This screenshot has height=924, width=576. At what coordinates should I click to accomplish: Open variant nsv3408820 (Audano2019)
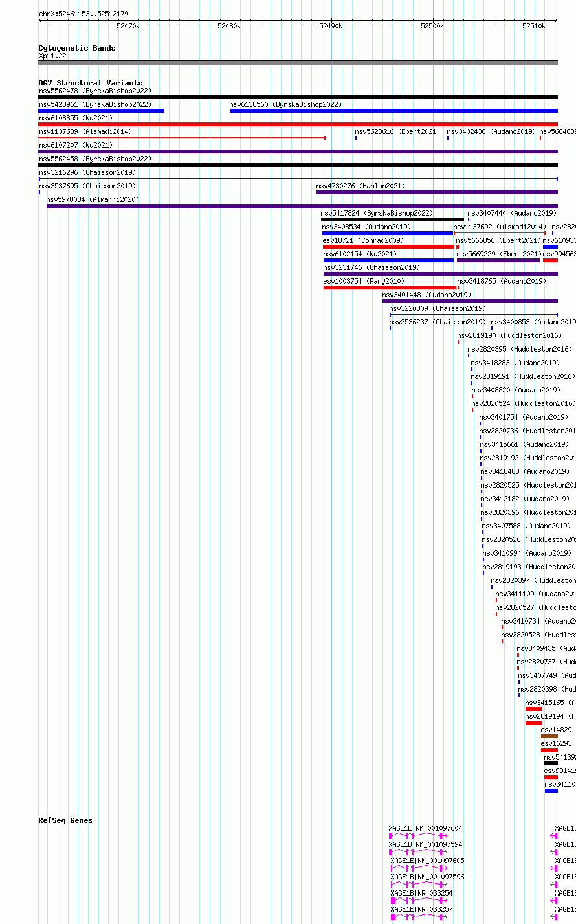coord(516,390)
